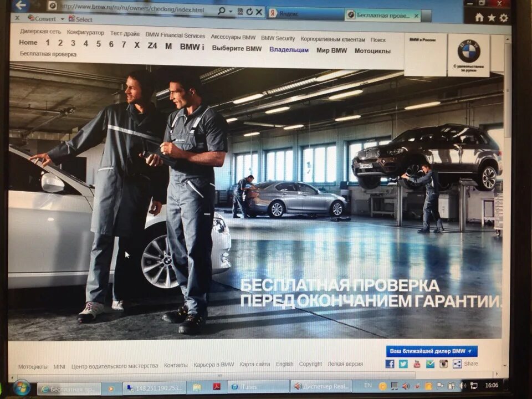Select the 7 series menu item
The height and width of the screenshot is (399, 532).
[x=124, y=44]
